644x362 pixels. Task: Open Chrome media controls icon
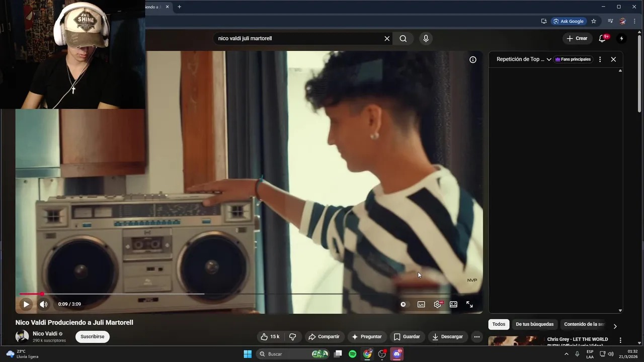[610, 21]
